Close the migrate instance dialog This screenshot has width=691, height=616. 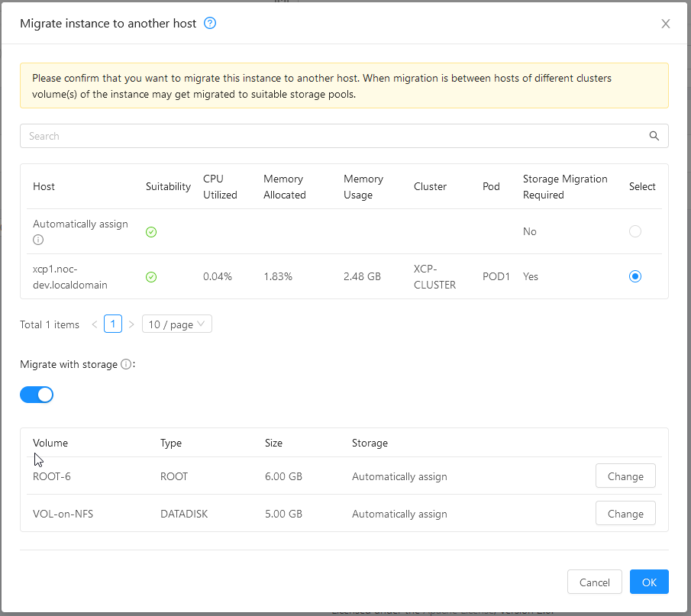pyautogui.click(x=666, y=24)
